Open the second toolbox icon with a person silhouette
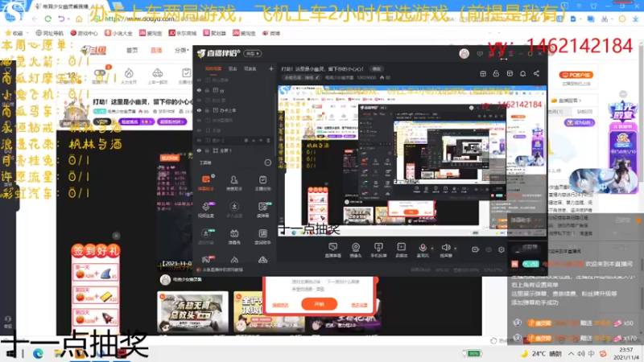 click(x=234, y=183)
